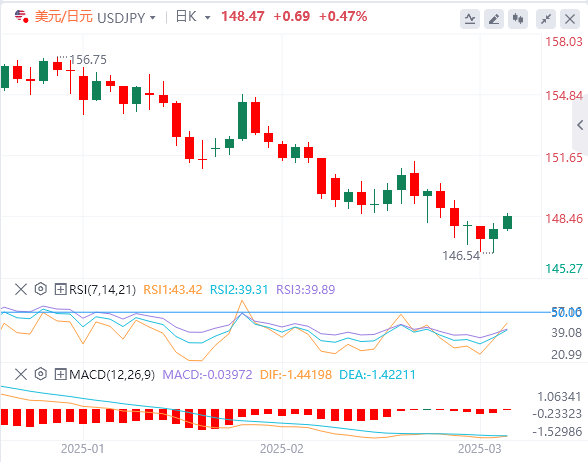Click the DIF:-1.44198 value
This screenshot has height=462, width=588.
296,375
